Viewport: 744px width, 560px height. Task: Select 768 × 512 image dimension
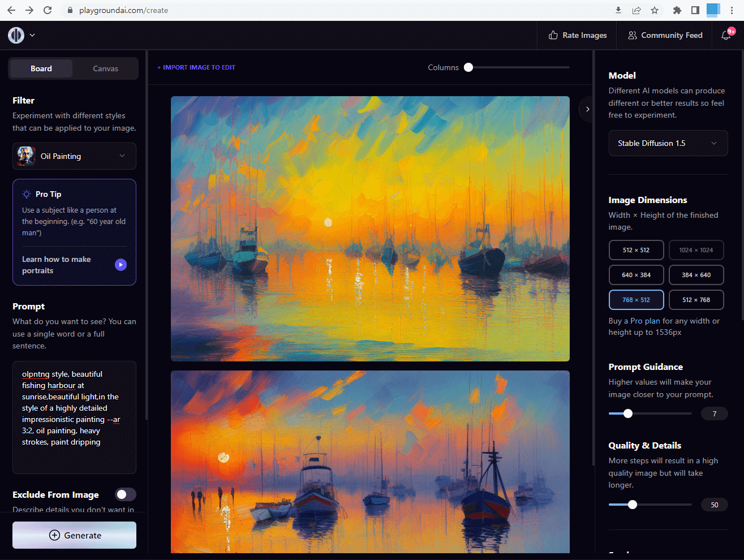(637, 300)
